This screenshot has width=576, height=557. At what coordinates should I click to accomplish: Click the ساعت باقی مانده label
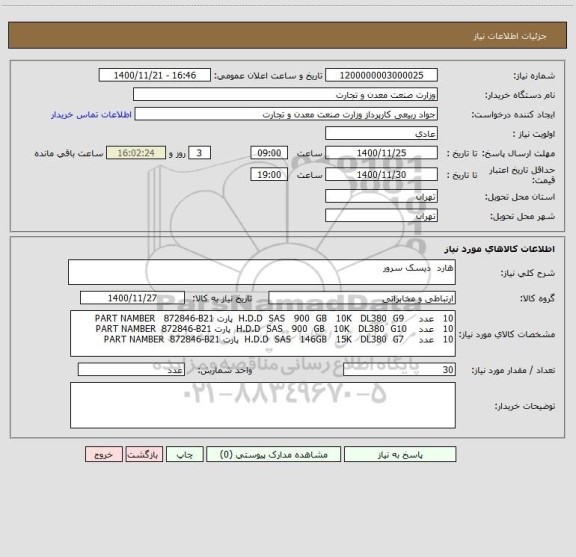[69, 153]
